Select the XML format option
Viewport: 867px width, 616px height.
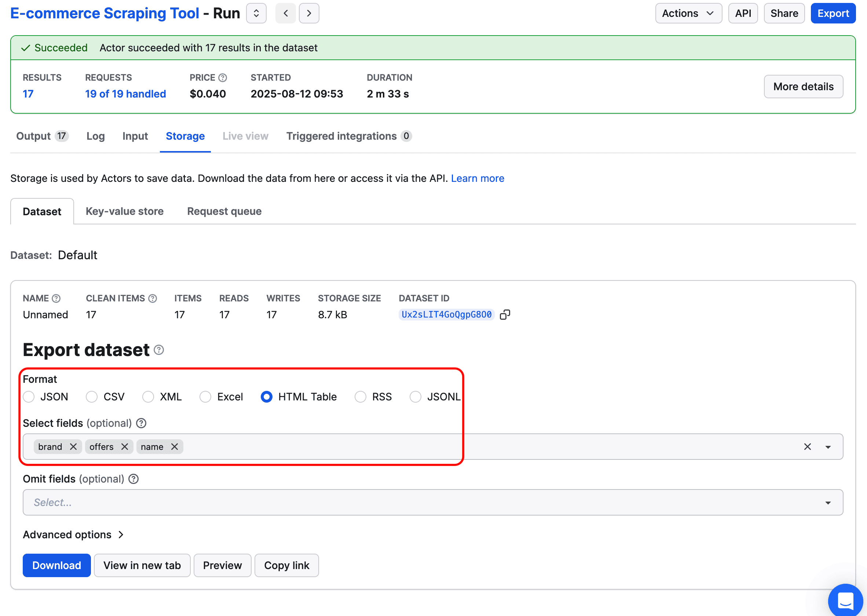(x=162, y=397)
